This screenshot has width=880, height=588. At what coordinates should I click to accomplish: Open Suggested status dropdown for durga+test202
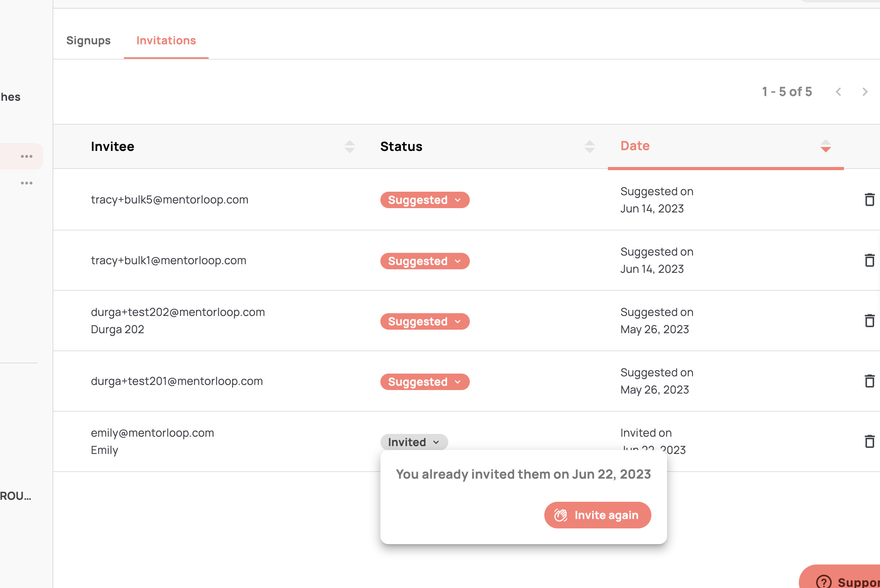pyautogui.click(x=425, y=321)
